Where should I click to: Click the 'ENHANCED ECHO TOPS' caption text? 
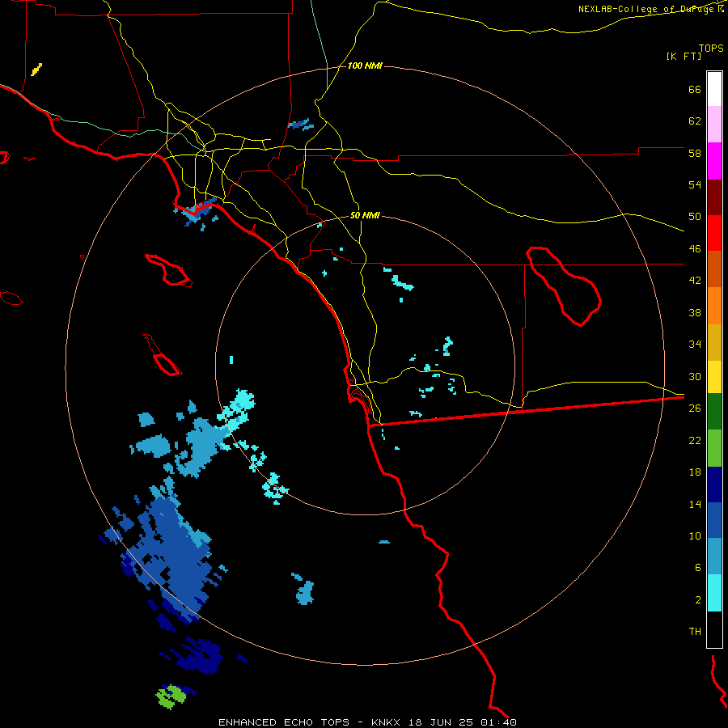click(x=284, y=722)
